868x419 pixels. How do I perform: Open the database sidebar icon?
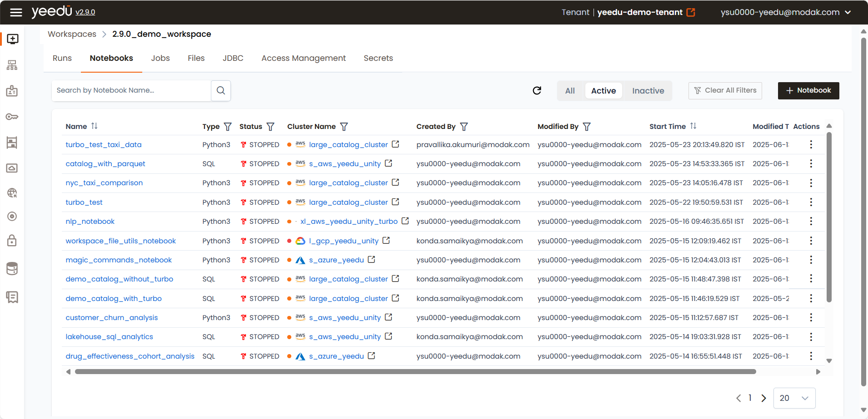[12, 269]
